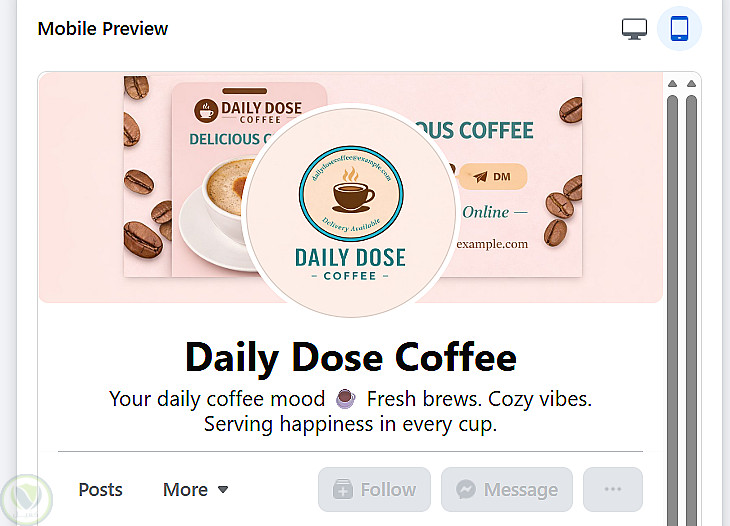This screenshot has height=526, width=730.
Task: Click the Message button
Action: point(507,490)
